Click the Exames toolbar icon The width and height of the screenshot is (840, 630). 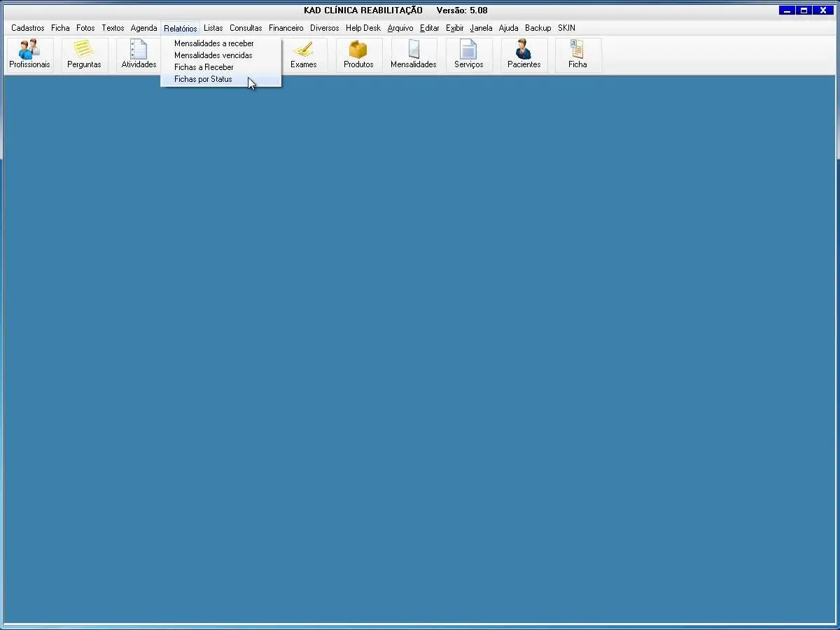pyautogui.click(x=303, y=55)
